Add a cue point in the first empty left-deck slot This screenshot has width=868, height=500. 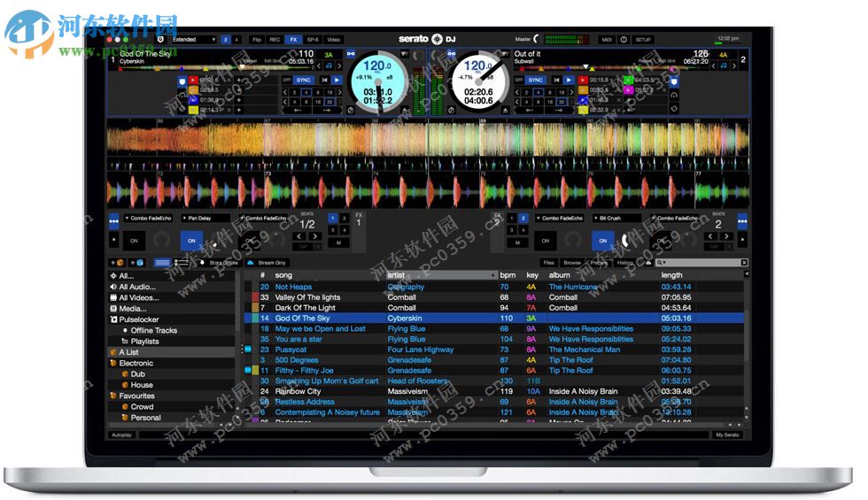[239, 81]
